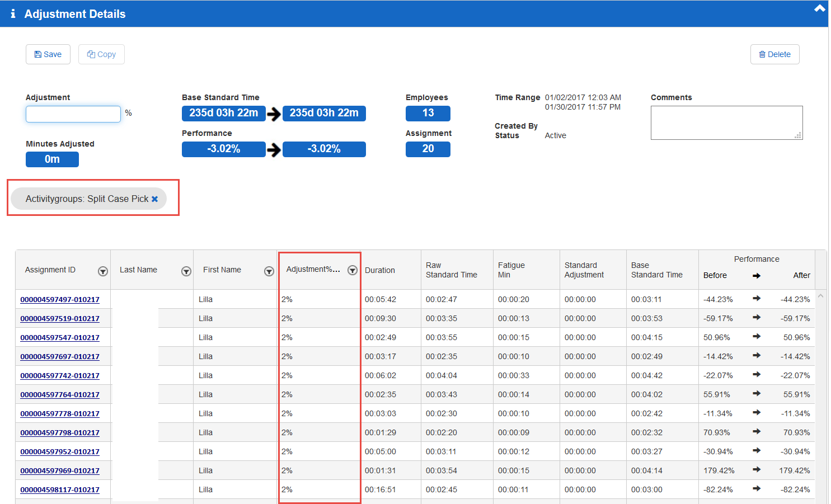Open the First Name column filter
Image resolution: width=831 pixels, height=504 pixels.
[269, 271]
